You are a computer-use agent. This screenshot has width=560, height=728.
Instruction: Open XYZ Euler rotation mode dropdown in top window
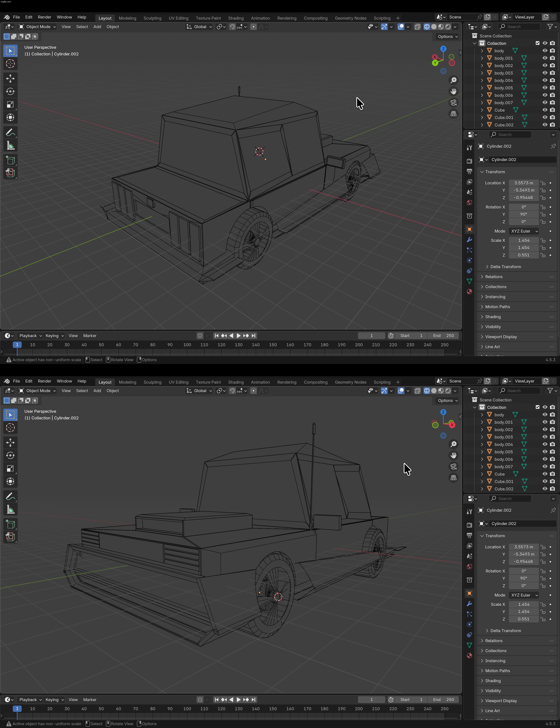point(524,231)
